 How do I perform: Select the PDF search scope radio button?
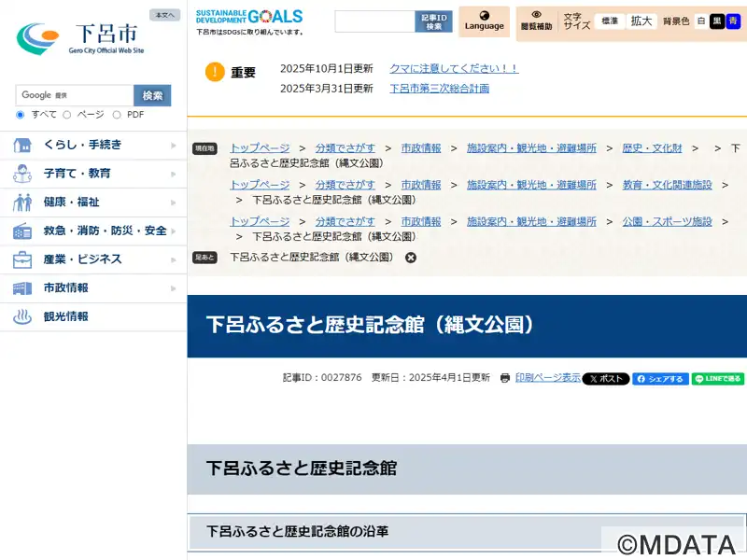pyautogui.click(x=117, y=115)
